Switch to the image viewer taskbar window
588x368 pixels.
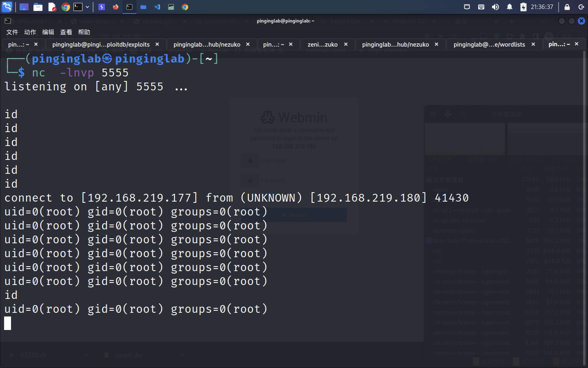click(171, 7)
